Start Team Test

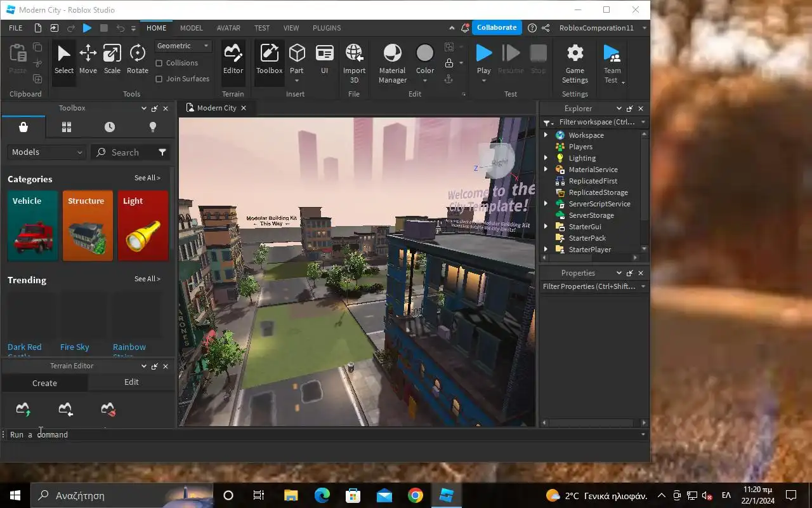[x=612, y=63]
